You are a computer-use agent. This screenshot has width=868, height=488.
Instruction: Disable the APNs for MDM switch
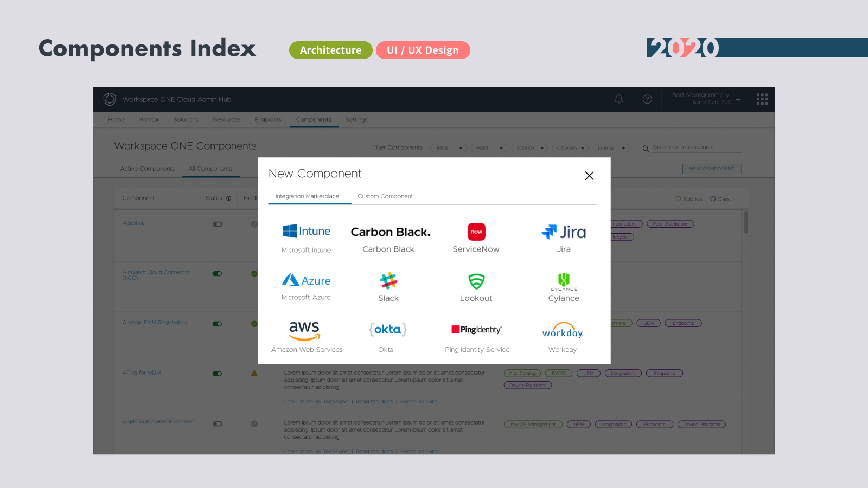pyautogui.click(x=218, y=374)
